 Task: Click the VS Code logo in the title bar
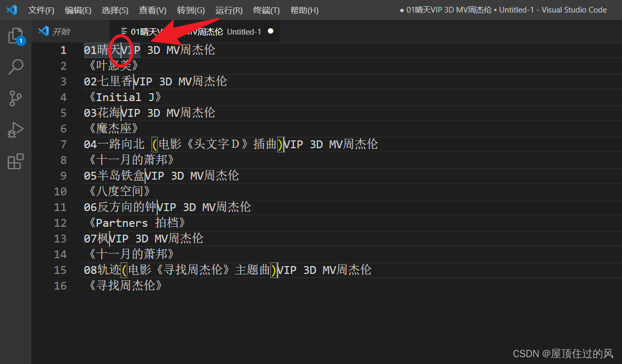coord(12,10)
